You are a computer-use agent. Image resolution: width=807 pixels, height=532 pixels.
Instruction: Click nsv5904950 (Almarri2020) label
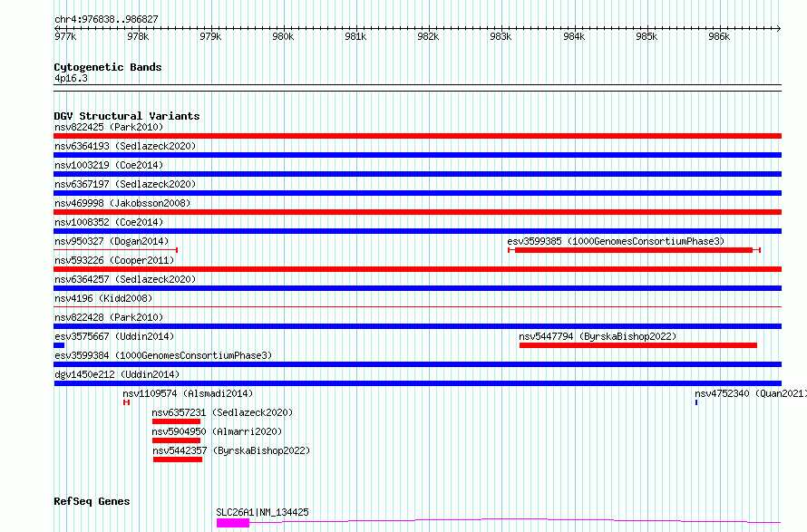[x=217, y=431]
